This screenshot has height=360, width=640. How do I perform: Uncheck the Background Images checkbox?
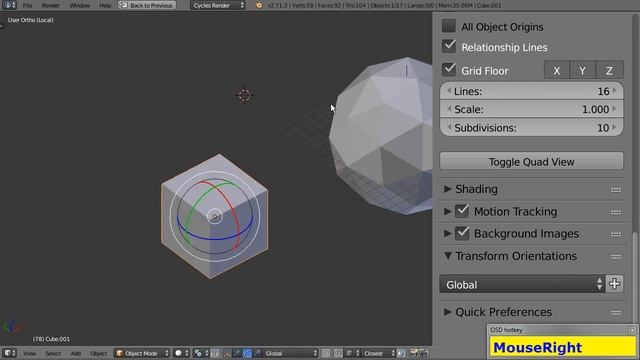[462, 233]
